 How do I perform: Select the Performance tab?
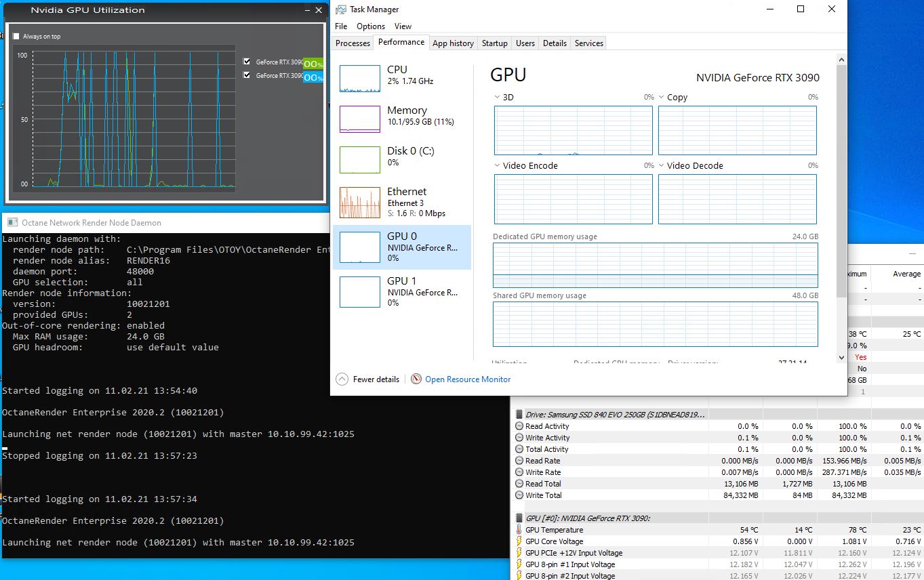[x=401, y=42]
